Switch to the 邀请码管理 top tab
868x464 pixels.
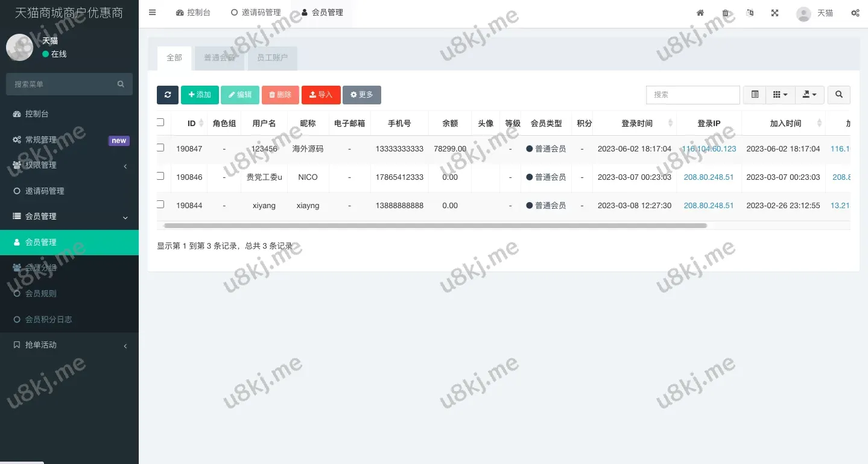pyautogui.click(x=256, y=13)
